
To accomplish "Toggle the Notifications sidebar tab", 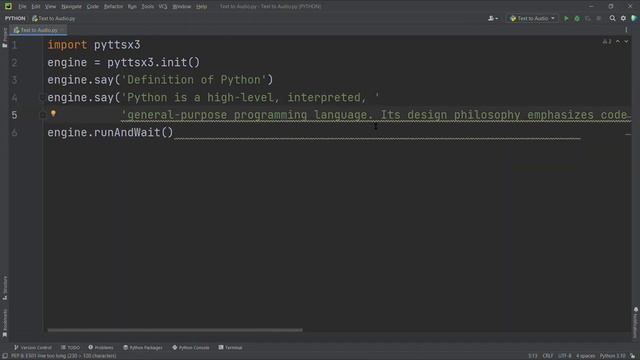I will (636, 322).
